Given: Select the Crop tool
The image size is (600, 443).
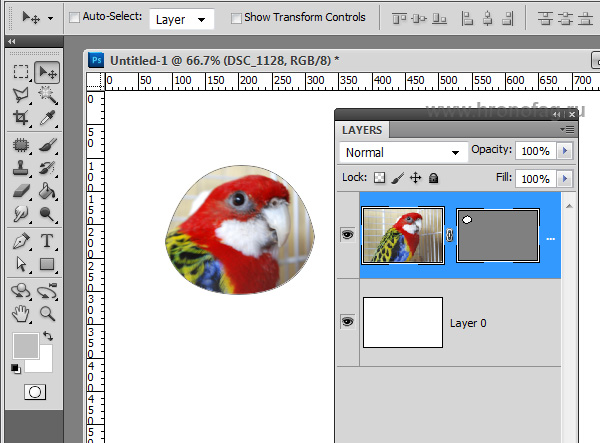Looking at the screenshot, I should click(20, 119).
